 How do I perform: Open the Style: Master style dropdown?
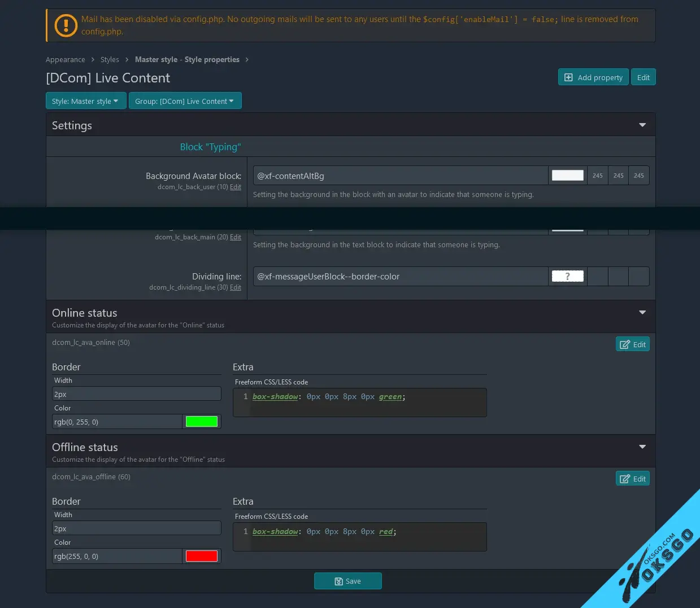point(85,101)
